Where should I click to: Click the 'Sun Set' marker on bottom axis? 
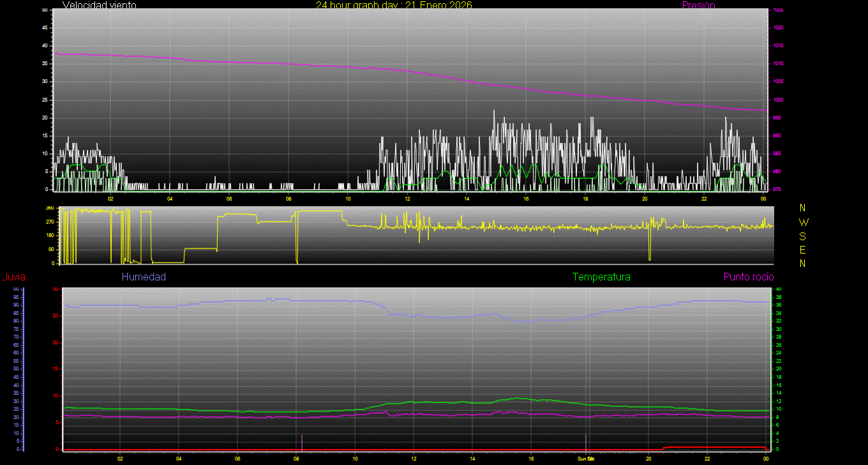[x=586, y=459]
